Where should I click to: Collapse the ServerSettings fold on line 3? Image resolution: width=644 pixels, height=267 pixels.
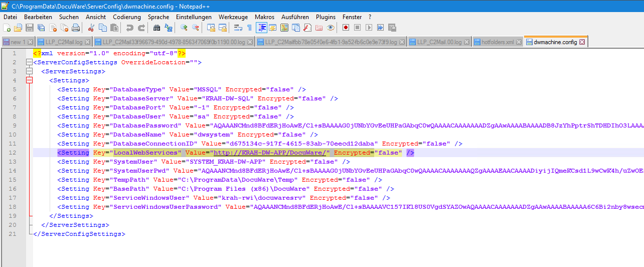[29, 71]
